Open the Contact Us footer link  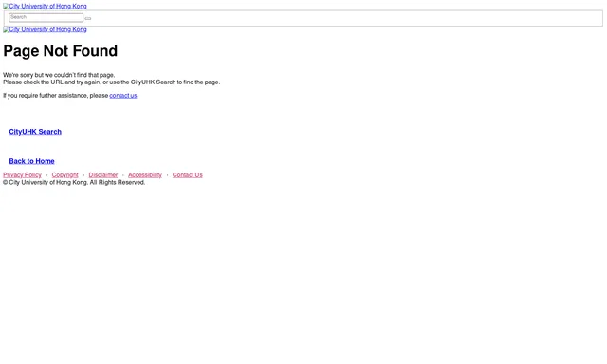(188, 174)
